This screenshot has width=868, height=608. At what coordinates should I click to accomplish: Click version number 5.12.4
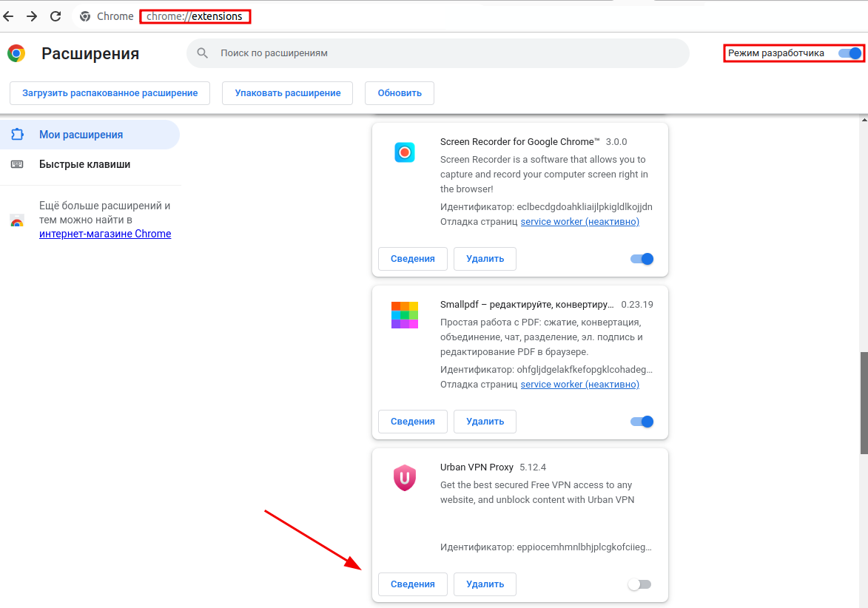click(x=533, y=467)
